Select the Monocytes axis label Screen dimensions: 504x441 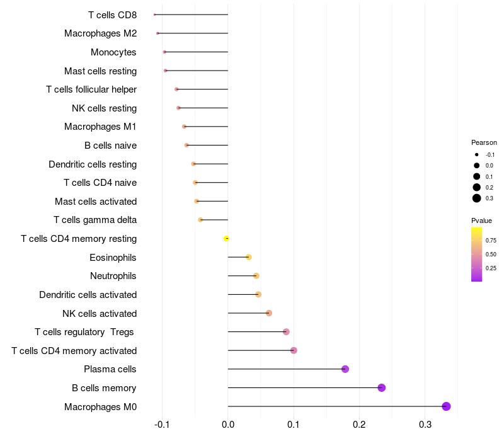(x=113, y=52)
